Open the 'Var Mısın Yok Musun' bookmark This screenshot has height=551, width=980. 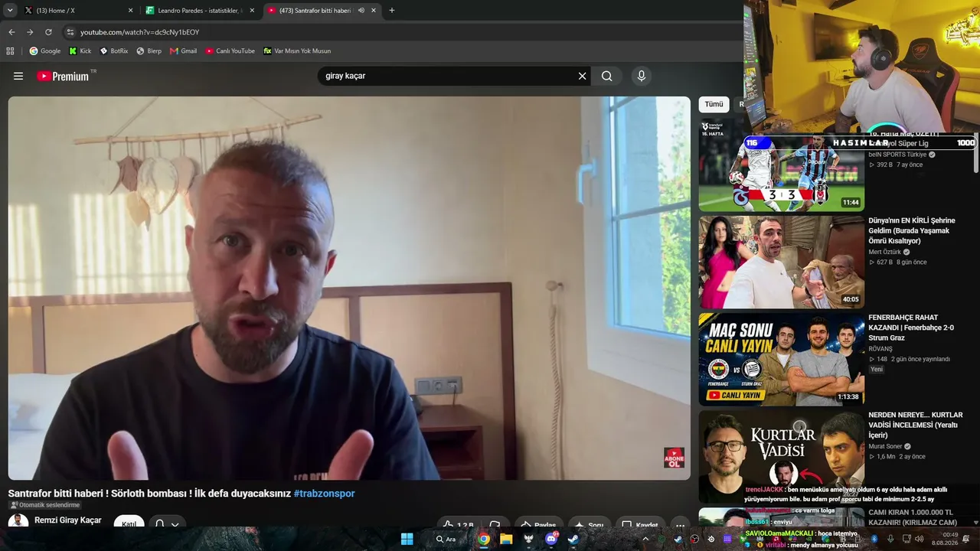(x=297, y=51)
